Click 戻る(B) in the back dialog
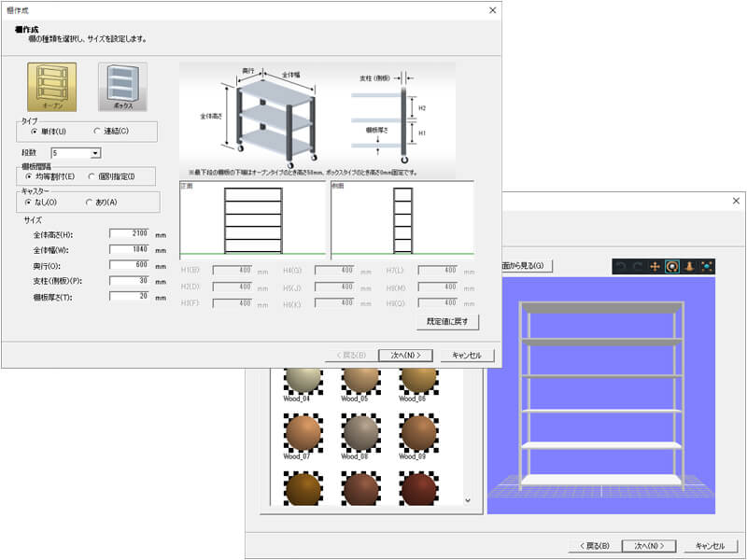Viewport: 747px width, 560px height. [594, 545]
